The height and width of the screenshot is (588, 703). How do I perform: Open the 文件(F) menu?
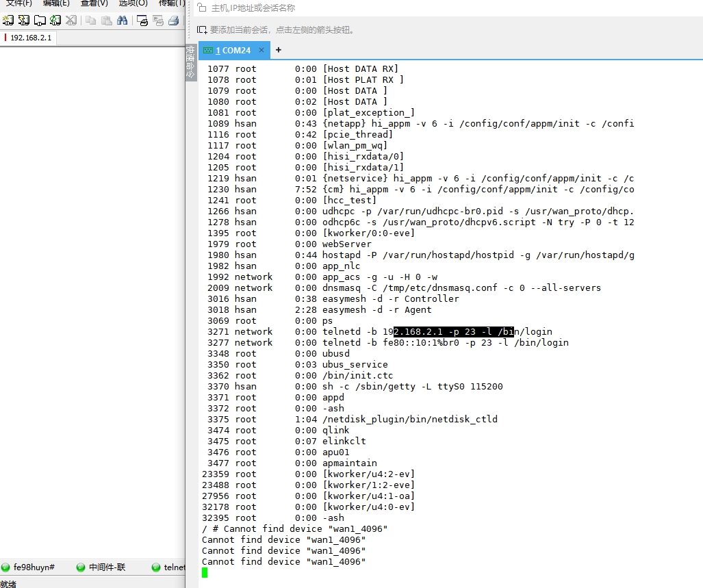point(19,3)
